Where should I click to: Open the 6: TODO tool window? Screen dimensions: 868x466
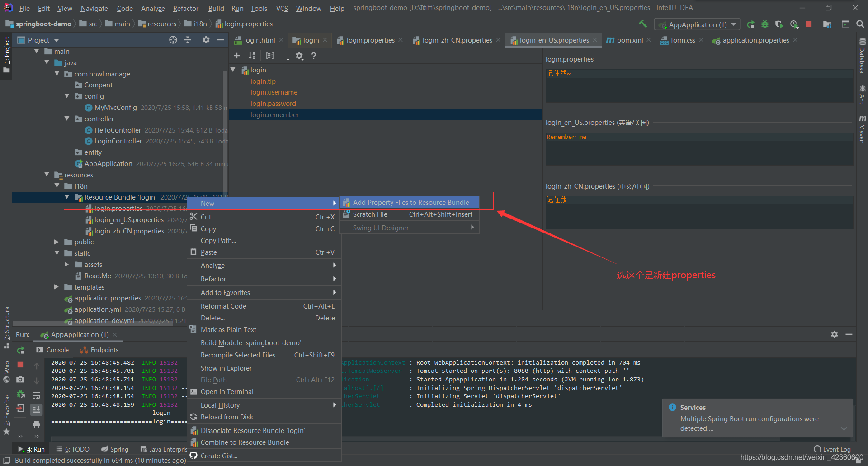[73, 449]
